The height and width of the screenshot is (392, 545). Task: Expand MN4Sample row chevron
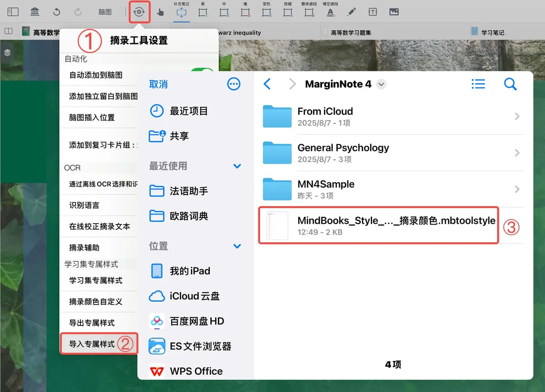[x=517, y=190]
